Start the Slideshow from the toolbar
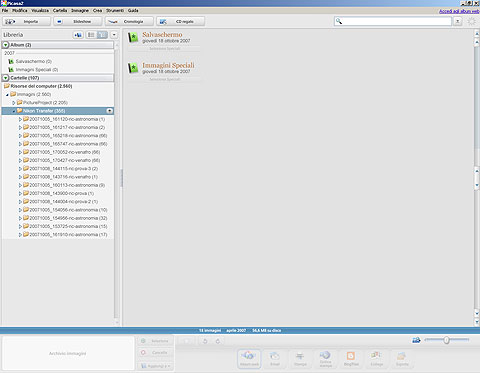Image resolution: width=480 pixels, height=373 pixels. (x=78, y=21)
